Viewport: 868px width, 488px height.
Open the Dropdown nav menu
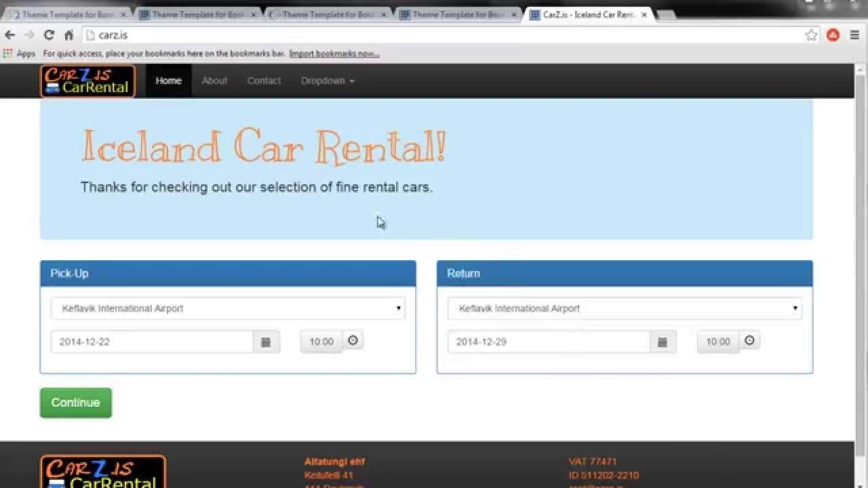pos(328,81)
